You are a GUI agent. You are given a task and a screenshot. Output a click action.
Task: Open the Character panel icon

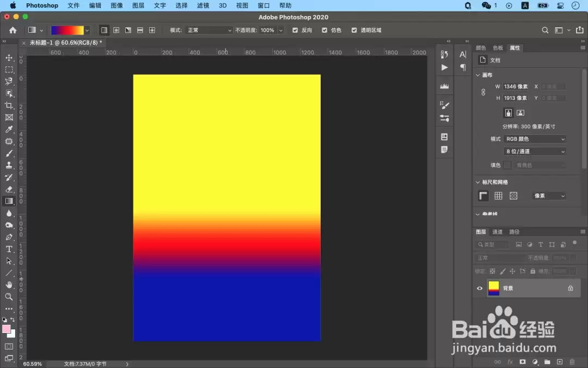point(463,55)
